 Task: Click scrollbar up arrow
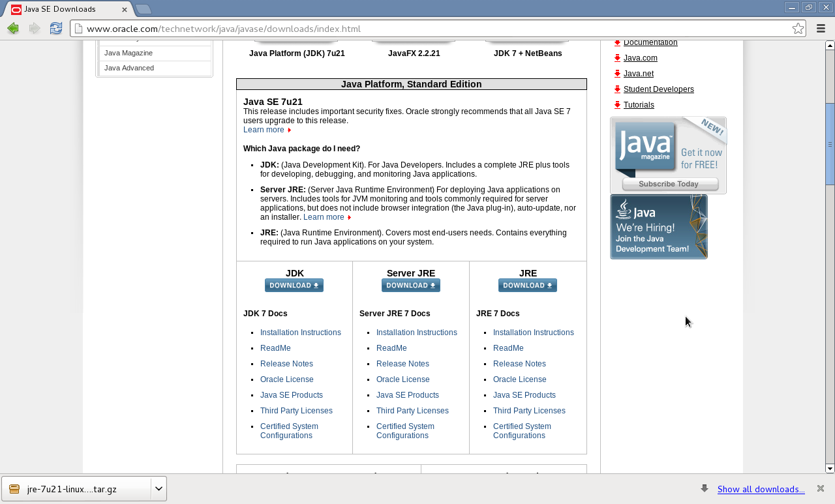click(x=830, y=45)
